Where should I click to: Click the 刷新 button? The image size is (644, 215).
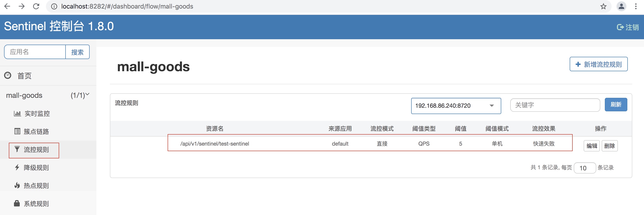click(616, 105)
